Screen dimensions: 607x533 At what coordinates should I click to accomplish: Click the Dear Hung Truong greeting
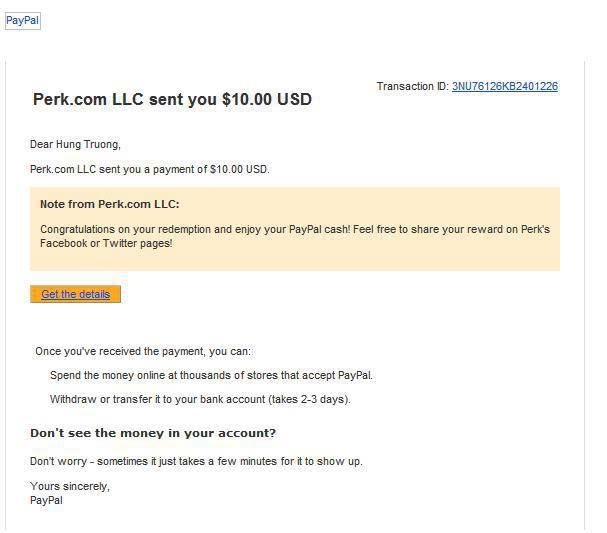[75, 145]
